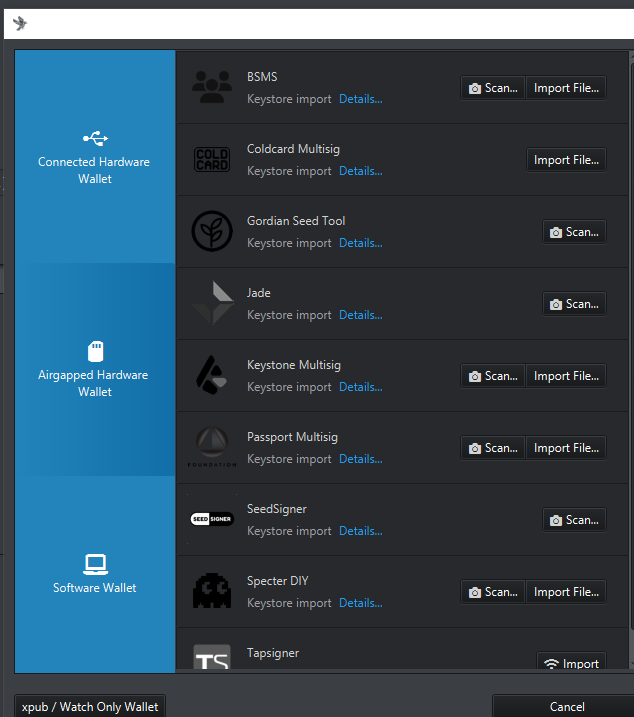This screenshot has width=634, height=717.
Task: Click the USB icon for Connected Hardware Wallet
Action: point(95,138)
